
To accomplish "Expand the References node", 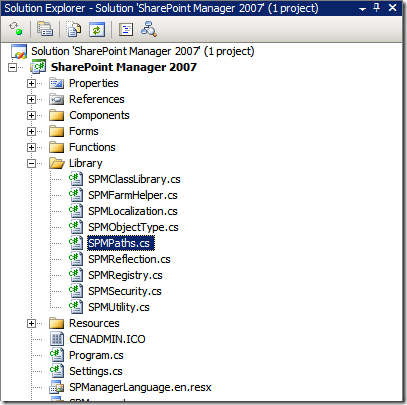I will 31,99.
